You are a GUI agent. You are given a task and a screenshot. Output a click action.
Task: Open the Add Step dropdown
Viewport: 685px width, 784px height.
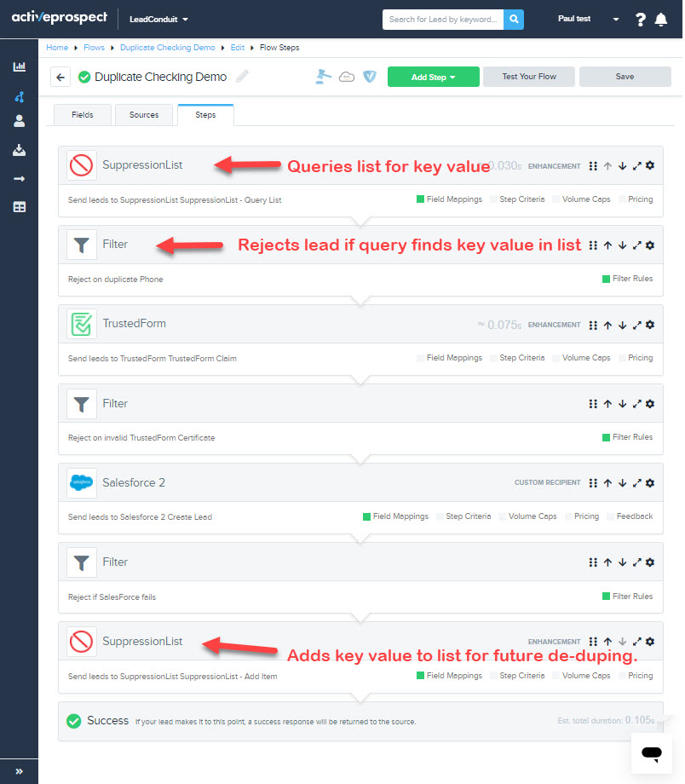(x=433, y=77)
